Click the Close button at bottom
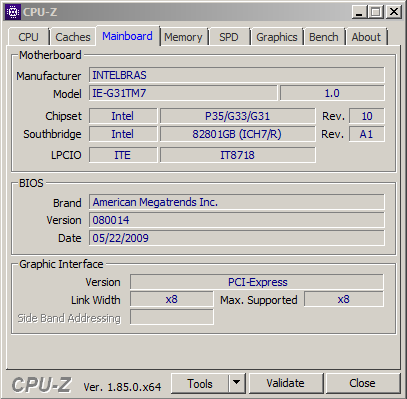The width and height of the screenshot is (407, 399). point(363,384)
